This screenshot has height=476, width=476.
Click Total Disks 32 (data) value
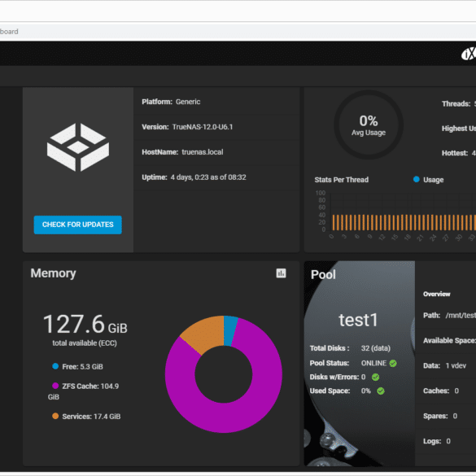[376, 348]
